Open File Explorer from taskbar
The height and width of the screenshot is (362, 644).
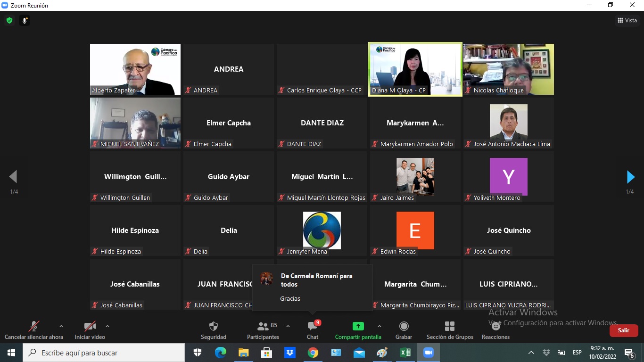[x=243, y=353]
